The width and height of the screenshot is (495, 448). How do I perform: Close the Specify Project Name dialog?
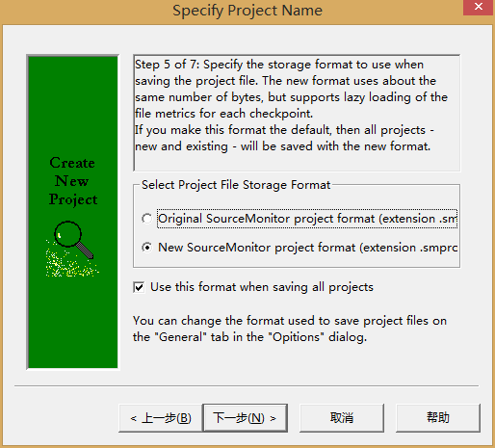coord(478,7)
